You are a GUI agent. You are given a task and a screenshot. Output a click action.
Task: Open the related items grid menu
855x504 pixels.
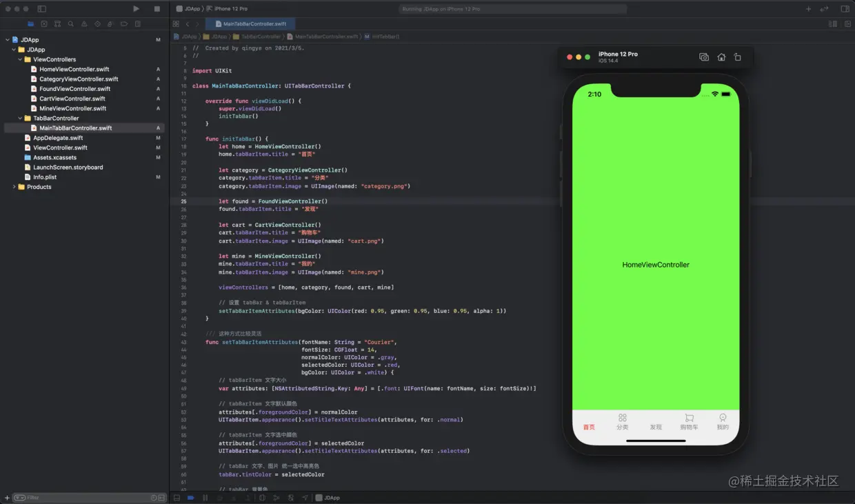pyautogui.click(x=176, y=24)
